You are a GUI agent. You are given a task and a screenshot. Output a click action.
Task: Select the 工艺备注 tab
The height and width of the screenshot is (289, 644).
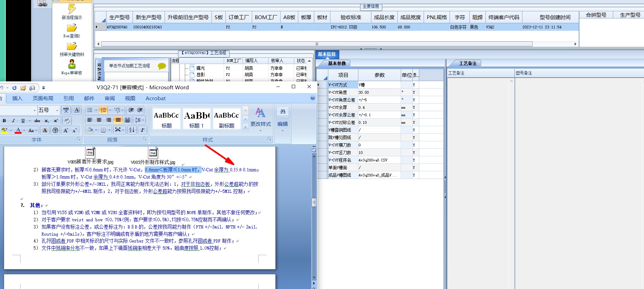(467, 63)
